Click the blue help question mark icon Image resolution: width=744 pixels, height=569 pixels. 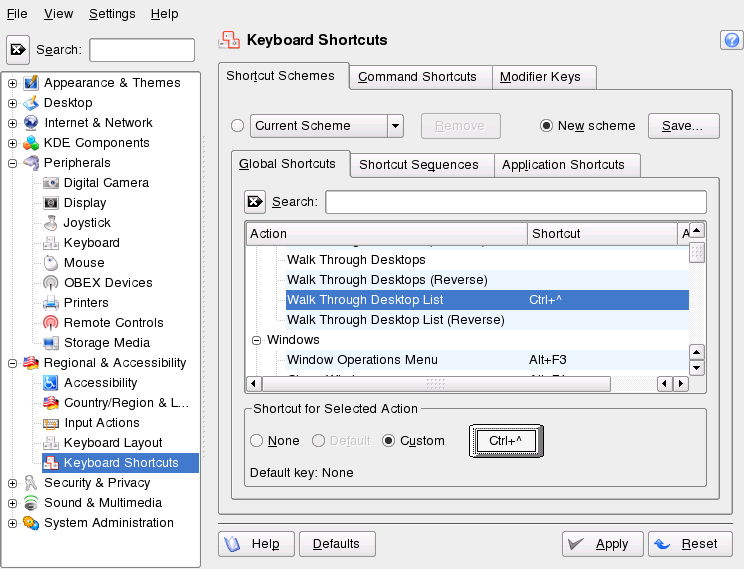tap(729, 40)
